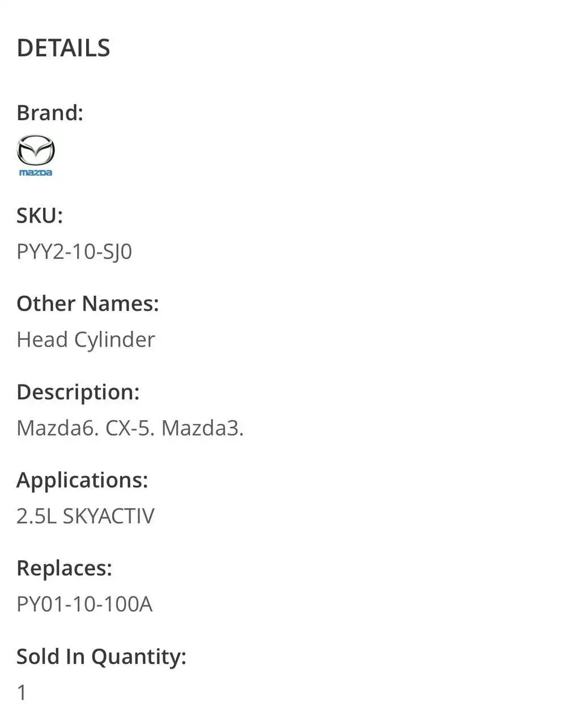Viewport: 588px width, 725px height.
Task: Click the Replaces label
Action: [x=64, y=568]
